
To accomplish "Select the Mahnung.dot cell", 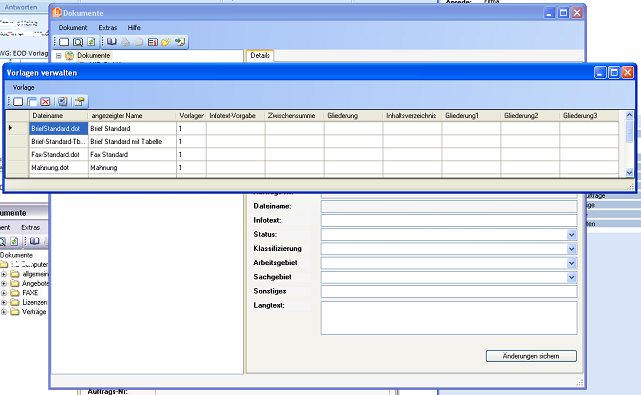I will point(58,168).
